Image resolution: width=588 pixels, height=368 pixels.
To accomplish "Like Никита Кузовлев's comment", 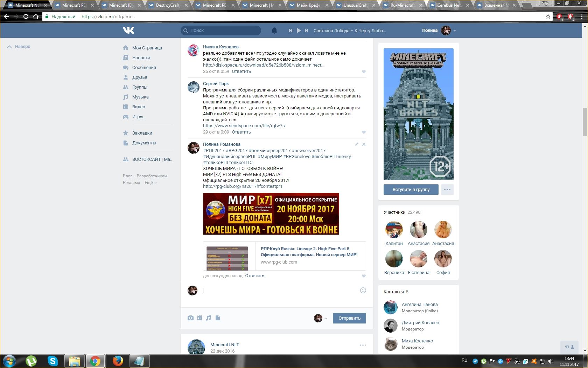I will click(364, 72).
